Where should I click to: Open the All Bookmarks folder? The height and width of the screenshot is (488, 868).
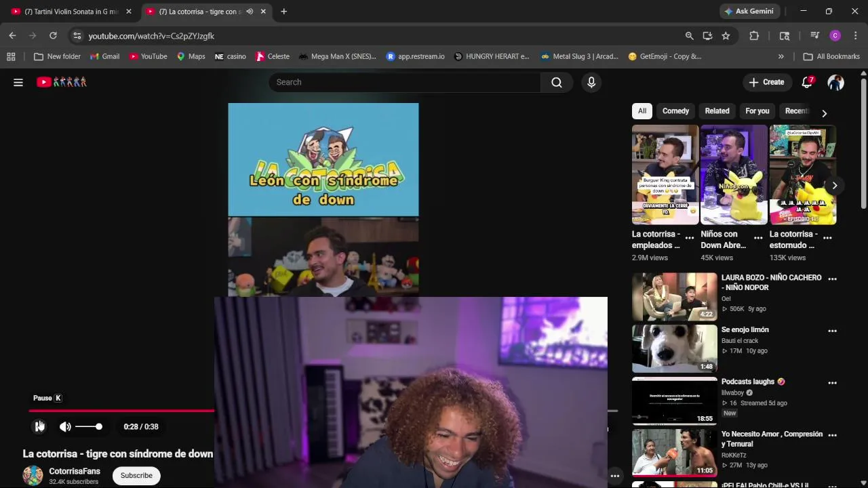click(x=831, y=56)
